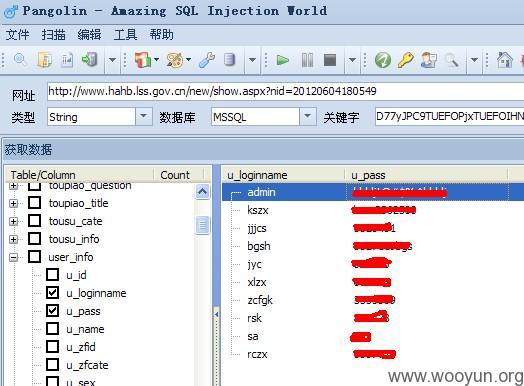Open dropdown arrow after the greyed magnifier
Image resolution: width=524 pixels, height=386 pixels.
click(474, 60)
